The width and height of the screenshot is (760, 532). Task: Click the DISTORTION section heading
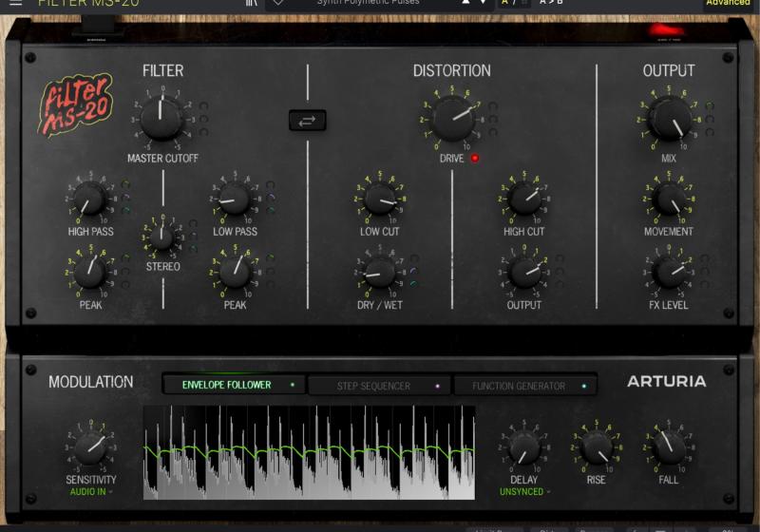click(x=452, y=70)
